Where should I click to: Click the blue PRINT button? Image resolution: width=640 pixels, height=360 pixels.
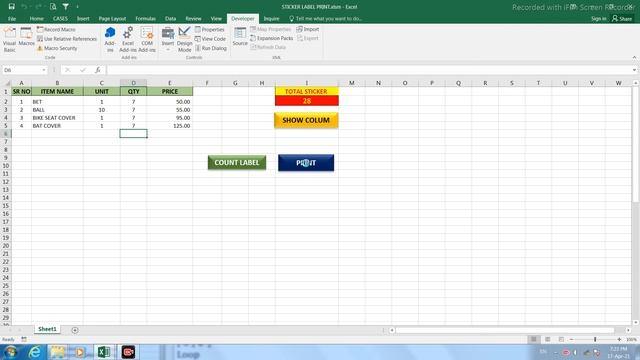coord(306,163)
